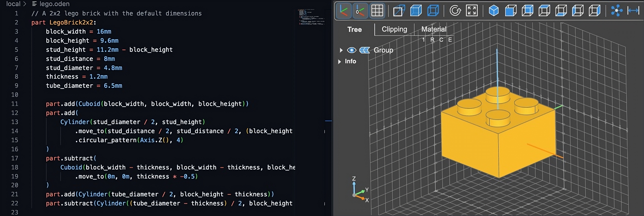Toggle axes at origin (0) button
644x216 pixels.
[360, 11]
